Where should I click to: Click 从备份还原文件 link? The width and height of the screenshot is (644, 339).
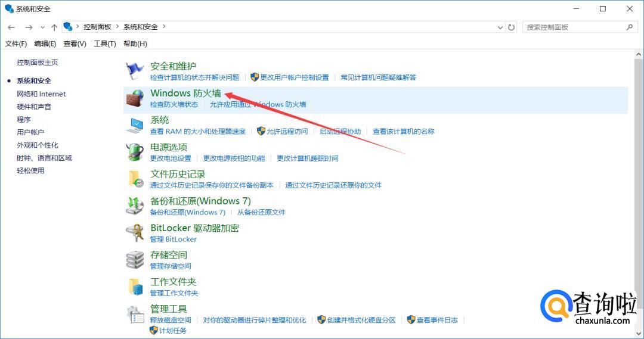point(261,212)
